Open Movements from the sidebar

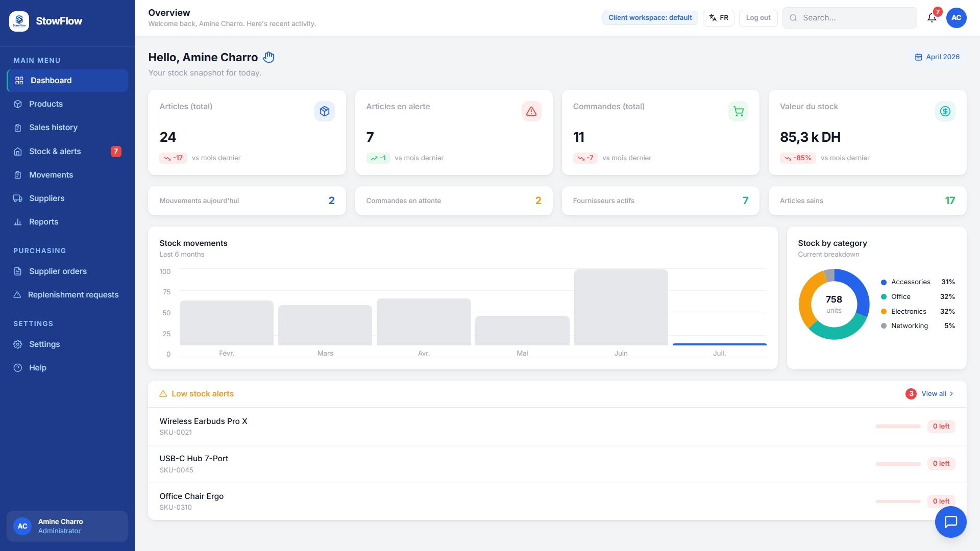(x=67, y=175)
